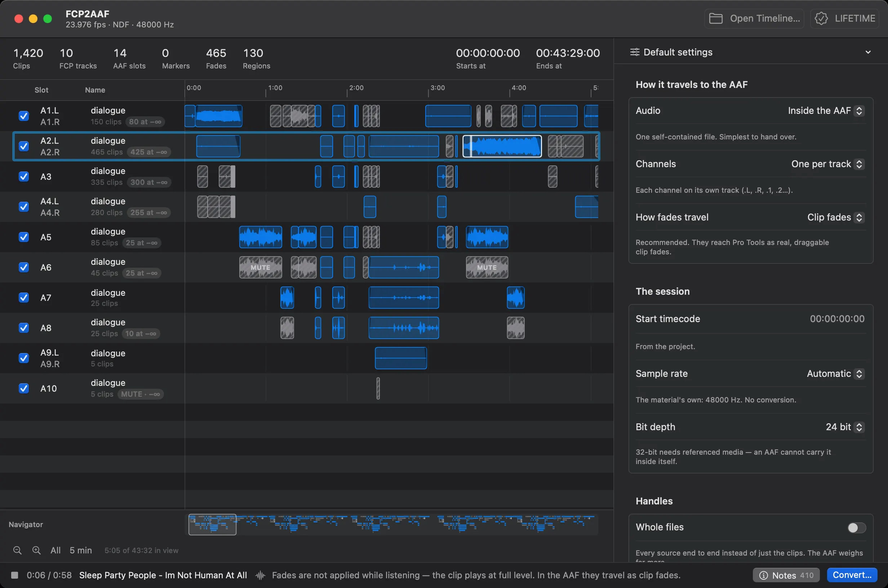Toggle the A7 slot checkbox

click(x=24, y=297)
